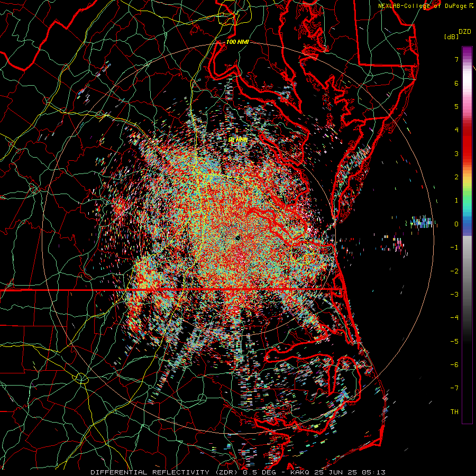Click the 0 dB tick label
Screen dimensions: 476x476
(x=456, y=224)
